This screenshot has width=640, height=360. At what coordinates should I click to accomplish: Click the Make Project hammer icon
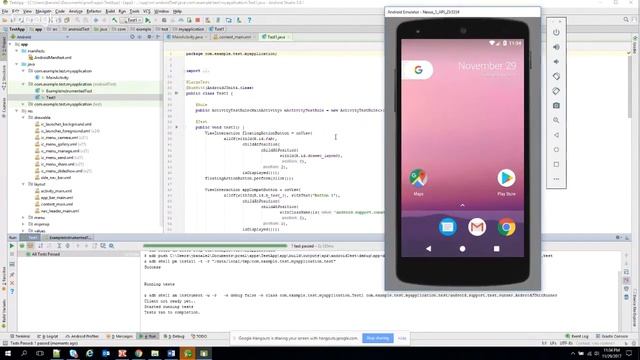(x=115, y=20)
